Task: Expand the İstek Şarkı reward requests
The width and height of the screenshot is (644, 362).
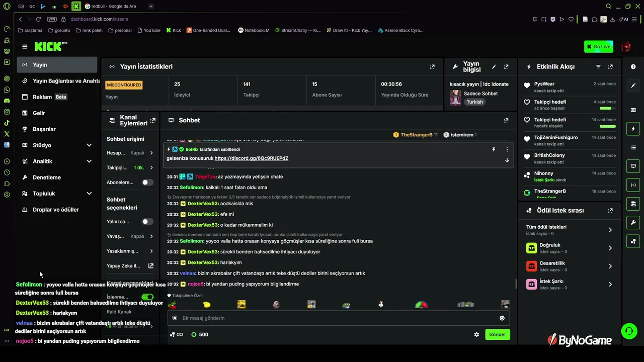Action: [610, 284]
